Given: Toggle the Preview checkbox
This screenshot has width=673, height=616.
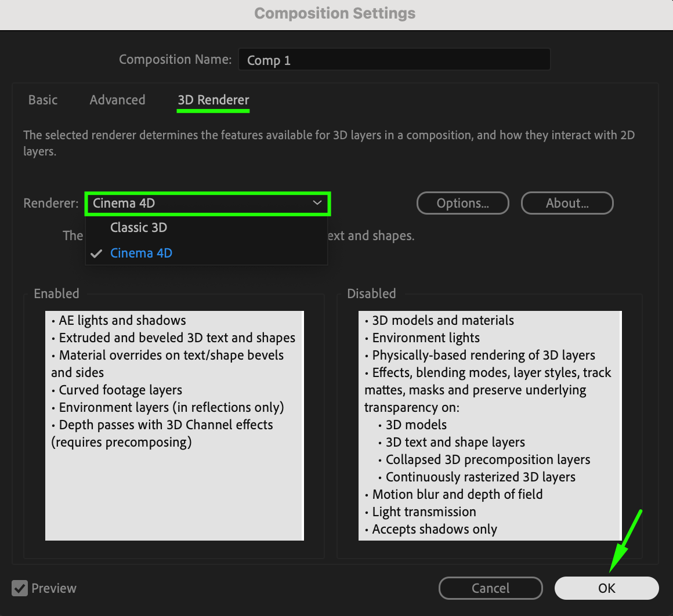Looking at the screenshot, I should coord(20,588).
